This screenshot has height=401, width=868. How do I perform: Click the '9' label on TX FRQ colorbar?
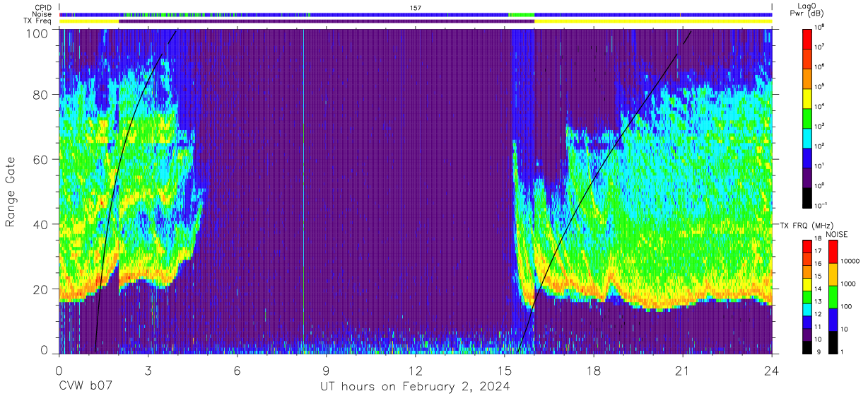point(818,351)
